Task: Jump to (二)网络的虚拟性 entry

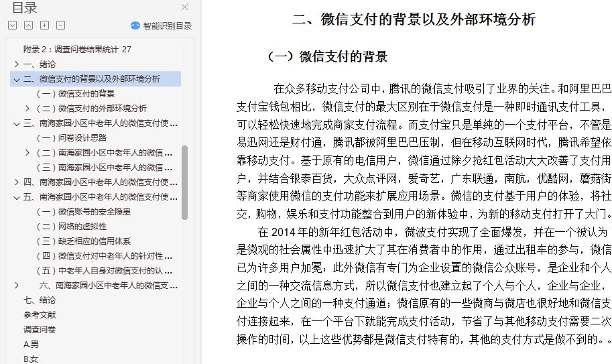Action: 72,227
